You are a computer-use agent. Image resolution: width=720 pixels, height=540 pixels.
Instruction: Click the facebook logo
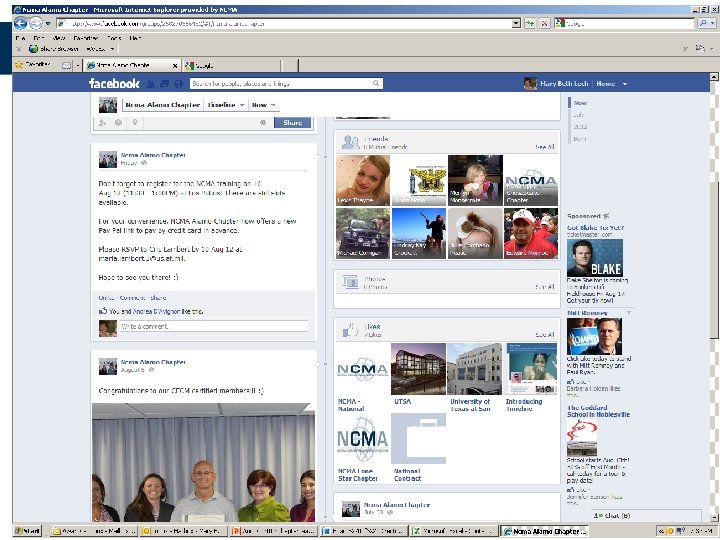click(114, 84)
